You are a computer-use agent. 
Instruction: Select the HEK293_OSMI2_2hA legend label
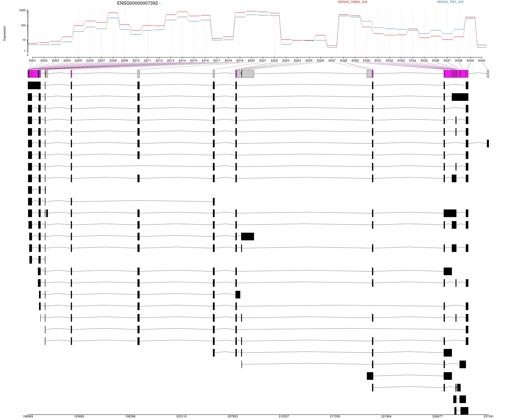[x=352, y=2]
